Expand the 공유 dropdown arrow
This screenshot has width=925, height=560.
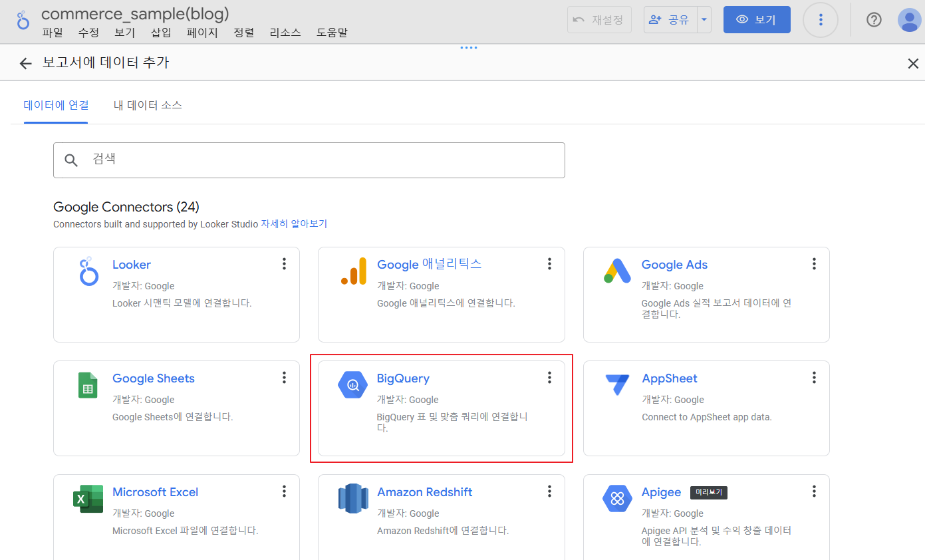pyautogui.click(x=704, y=20)
